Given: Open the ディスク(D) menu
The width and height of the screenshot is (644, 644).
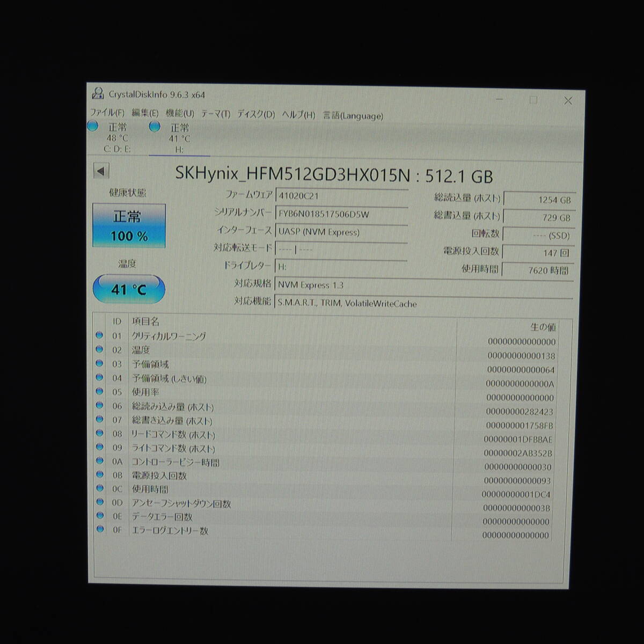Looking at the screenshot, I should (256, 115).
